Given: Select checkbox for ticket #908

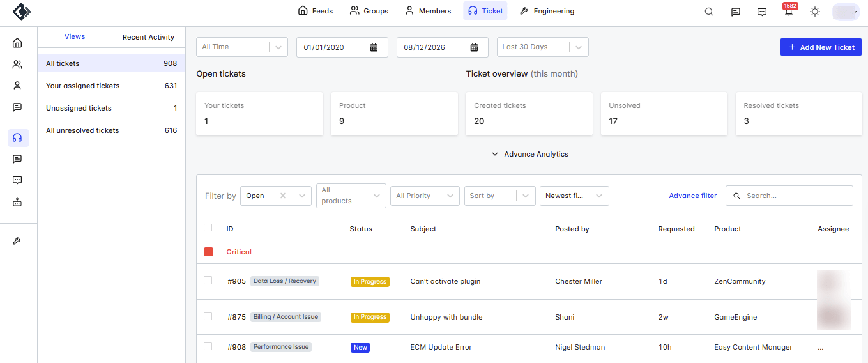Looking at the screenshot, I should pyautogui.click(x=208, y=346).
